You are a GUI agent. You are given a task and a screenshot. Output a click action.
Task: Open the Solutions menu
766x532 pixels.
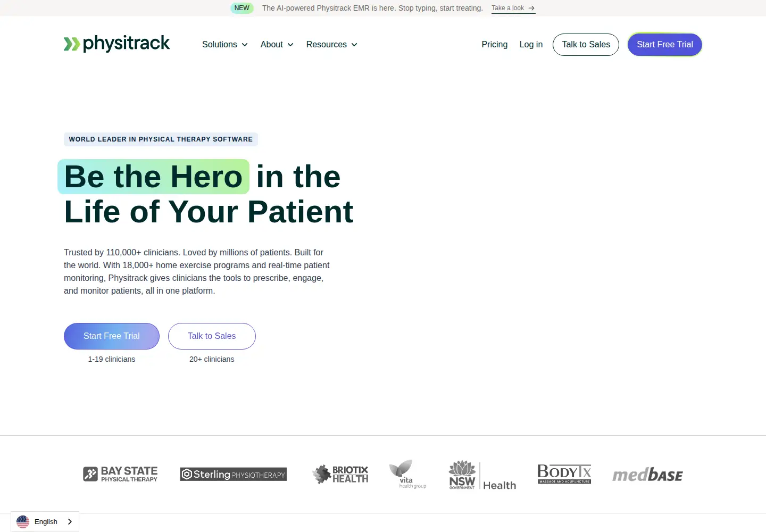225,45
